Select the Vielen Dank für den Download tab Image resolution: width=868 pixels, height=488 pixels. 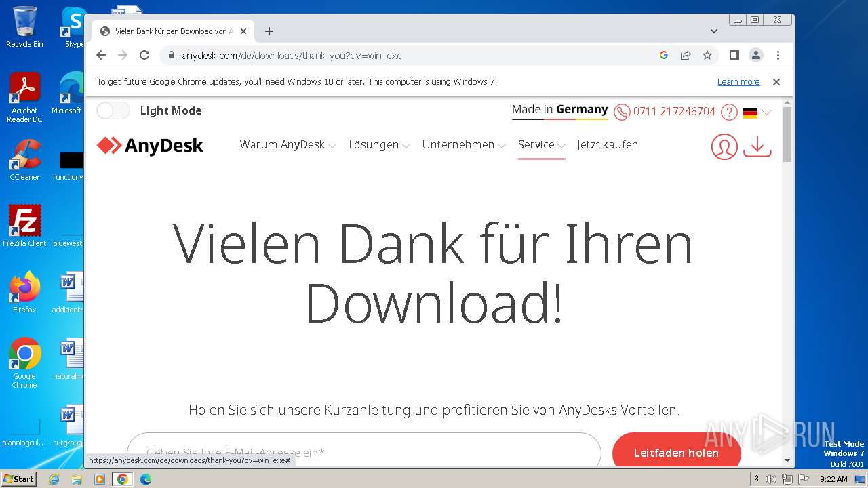173,31
